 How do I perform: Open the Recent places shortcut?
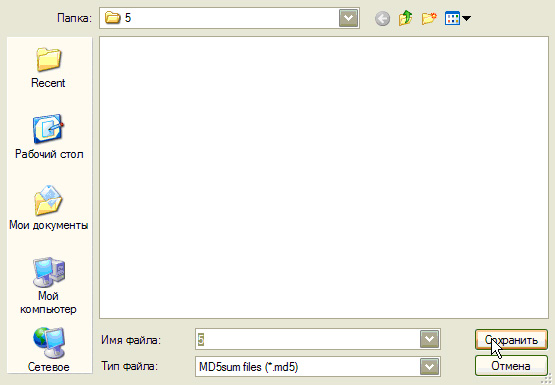pyautogui.click(x=48, y=68)
